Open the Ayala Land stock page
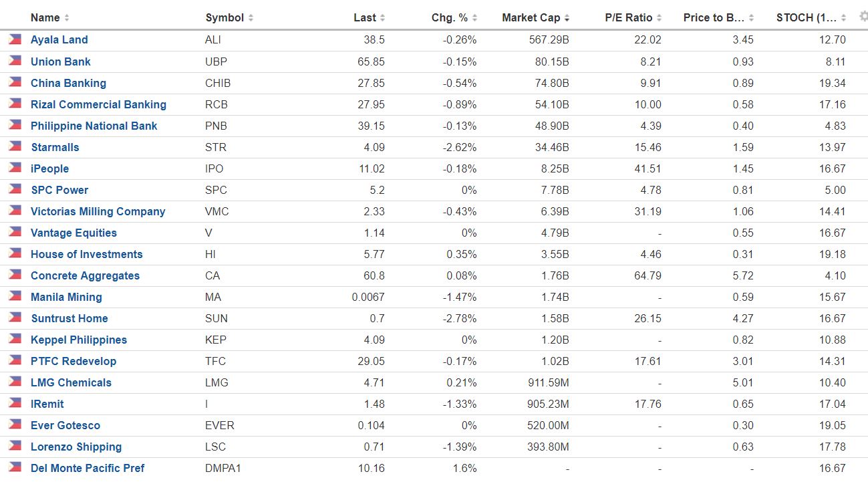 click(59, 39)
